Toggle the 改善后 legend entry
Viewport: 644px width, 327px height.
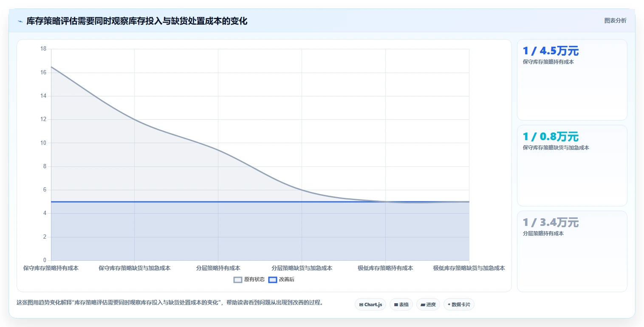tap(282, 279)
